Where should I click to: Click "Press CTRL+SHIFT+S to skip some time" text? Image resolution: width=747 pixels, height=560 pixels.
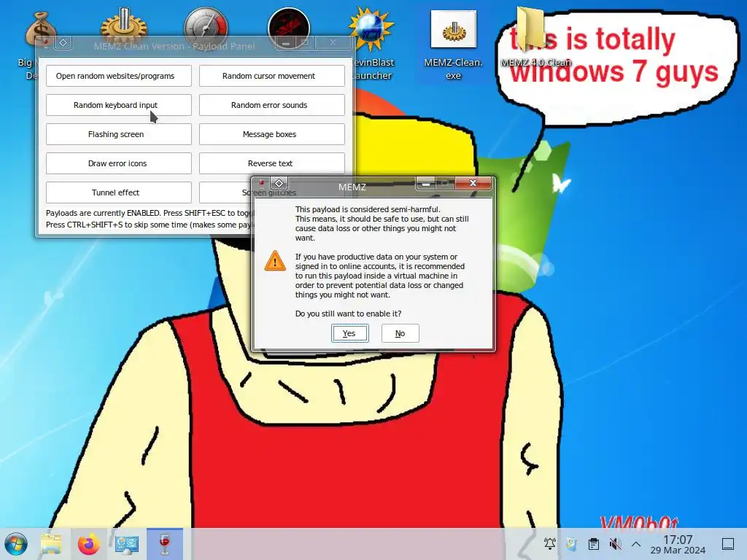[117, 225]
